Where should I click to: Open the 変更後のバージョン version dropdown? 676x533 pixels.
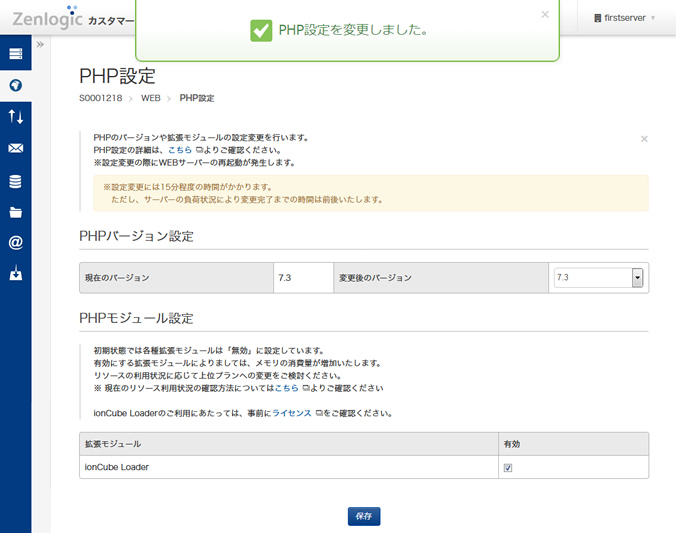598,278
